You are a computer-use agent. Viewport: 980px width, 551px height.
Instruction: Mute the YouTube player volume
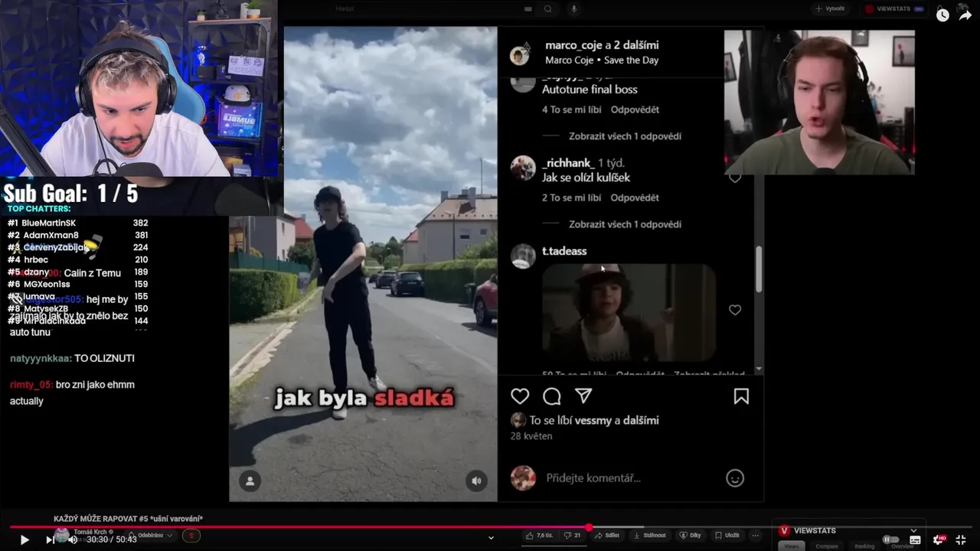pos(73,540)
